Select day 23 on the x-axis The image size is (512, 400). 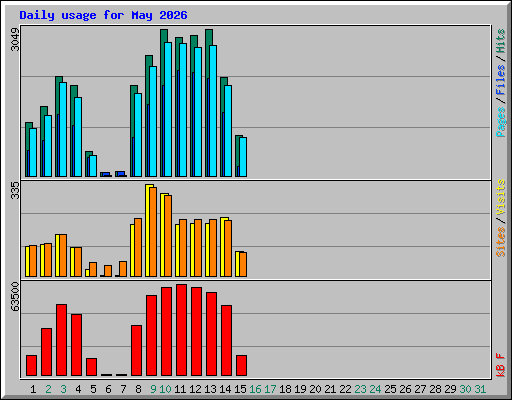(360, 389)
